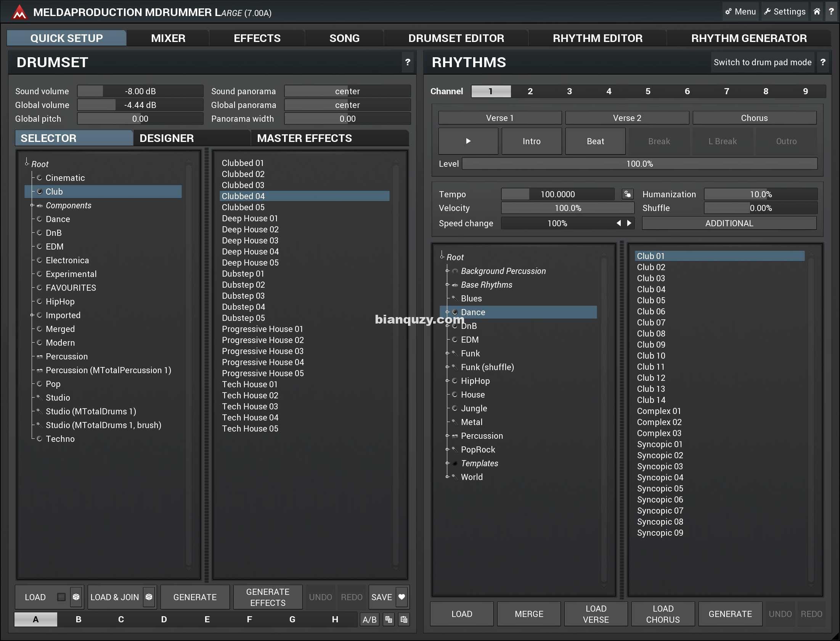Image resolution: width=840 pixels, height=641 pixels.
Task: Switch to preset slot E
Action: click(x=207, y=619)
